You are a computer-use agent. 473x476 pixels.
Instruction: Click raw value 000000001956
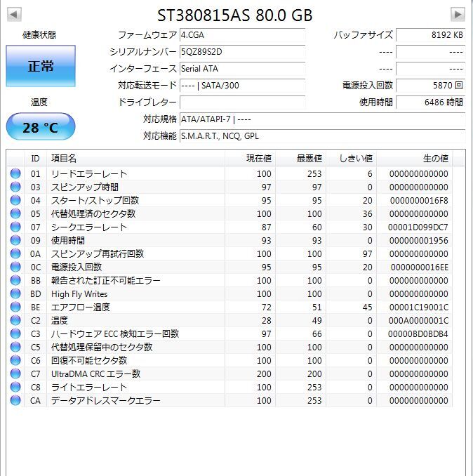[x=419, y=240]
